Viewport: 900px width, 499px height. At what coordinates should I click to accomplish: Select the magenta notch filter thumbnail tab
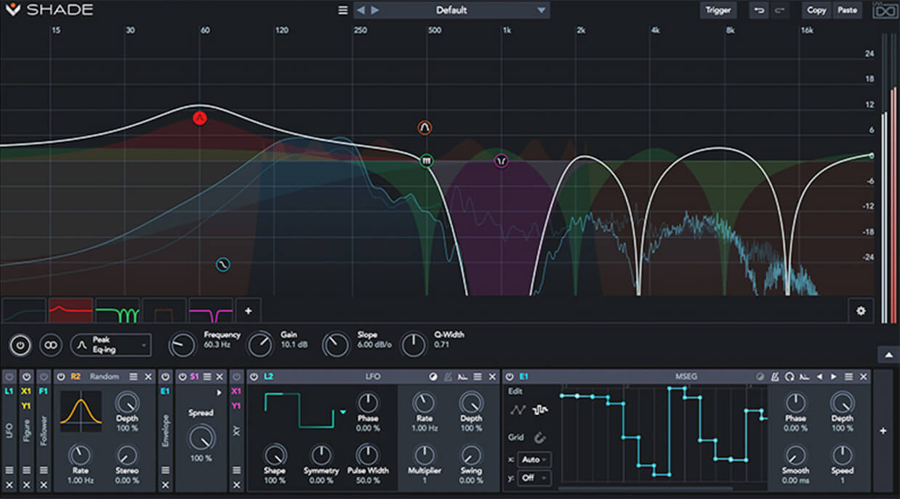point(211,311)
